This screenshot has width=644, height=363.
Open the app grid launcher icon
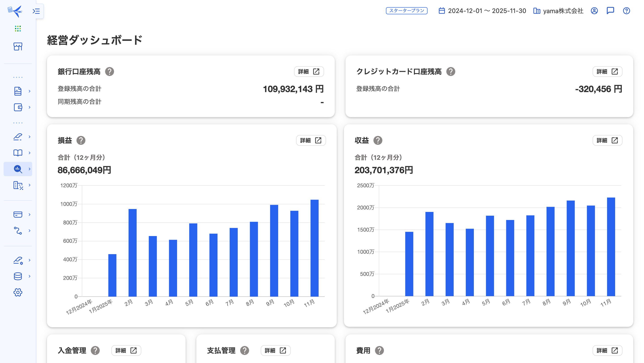click(18, 29)
